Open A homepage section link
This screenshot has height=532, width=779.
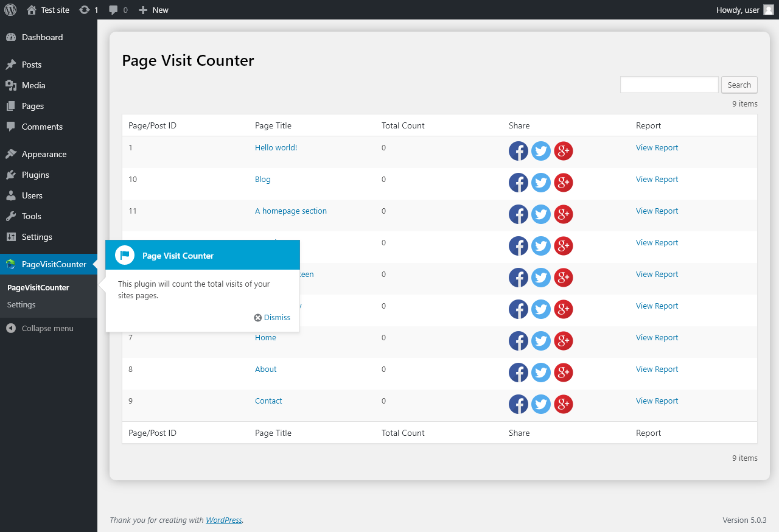point(291,211)
